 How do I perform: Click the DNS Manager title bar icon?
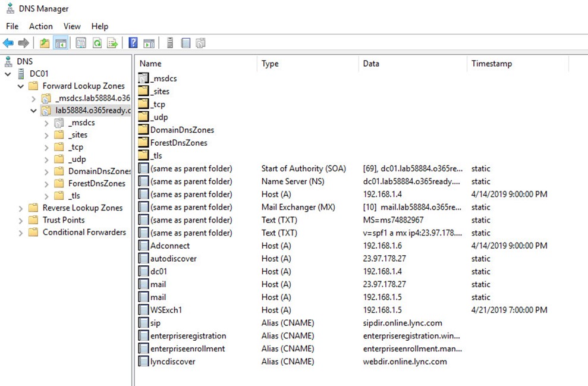(x=11, y=8)
